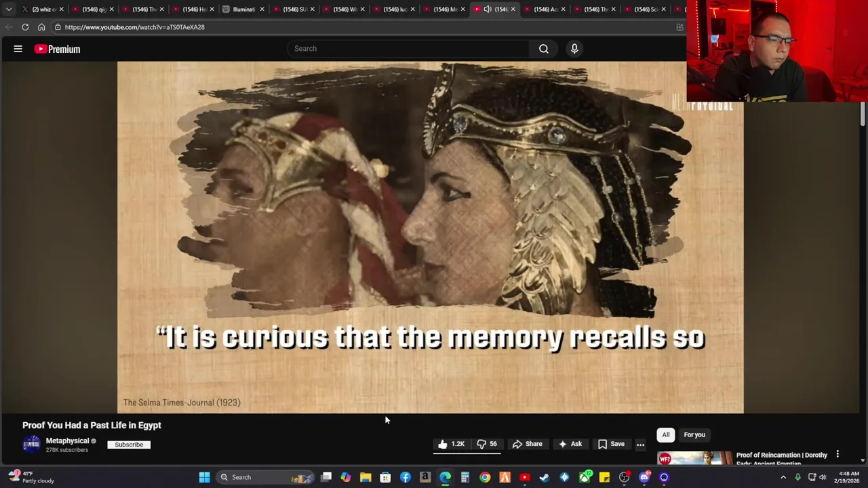The image size is (868, 488).
Task: Open the Ask AI feature
Action: click(x=570, y=444)
